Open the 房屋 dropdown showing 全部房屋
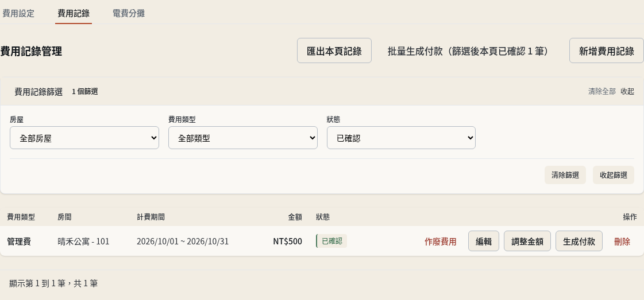Viewport: 644px width, 300px height. (84, 138)
